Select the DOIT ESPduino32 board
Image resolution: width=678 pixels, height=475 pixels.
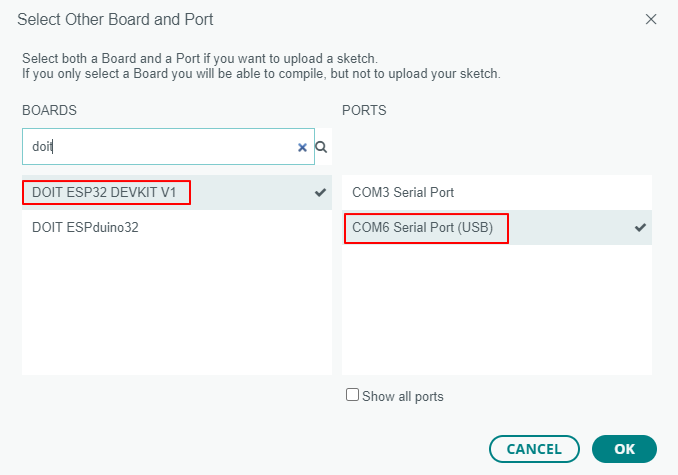pyautogui.click(x=177, y=227)
